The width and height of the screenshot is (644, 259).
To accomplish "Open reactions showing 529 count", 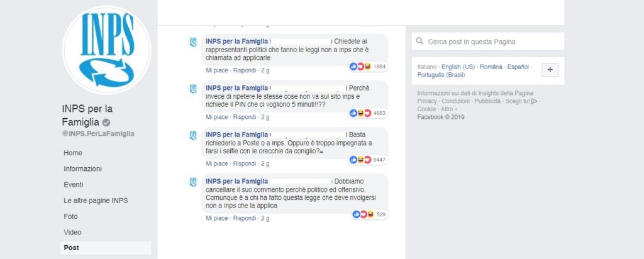I will point(370,214).
